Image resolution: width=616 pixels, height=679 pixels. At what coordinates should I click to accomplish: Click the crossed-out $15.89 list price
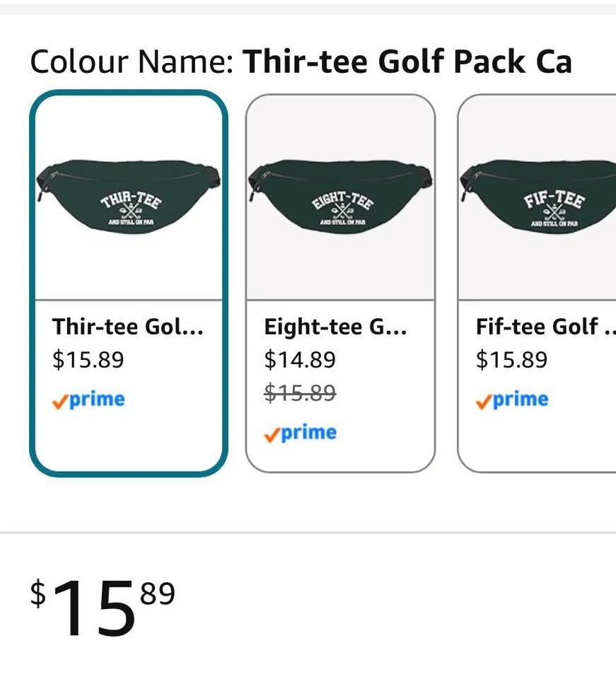(x=300, y=393)
